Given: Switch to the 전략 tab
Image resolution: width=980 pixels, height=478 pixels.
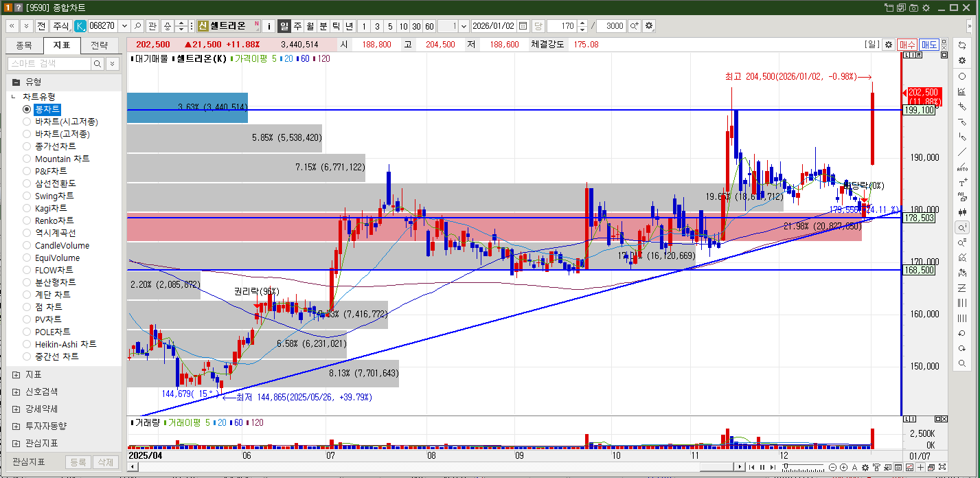Looking at the screenshot, I should pos(100,45).
